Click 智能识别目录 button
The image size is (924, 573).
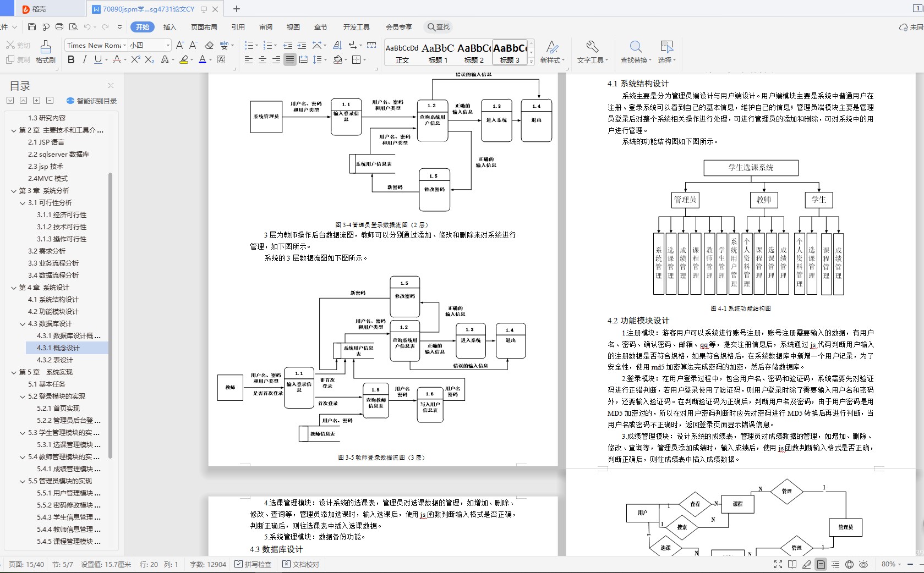pyautogui.click(x=91, y=101)
